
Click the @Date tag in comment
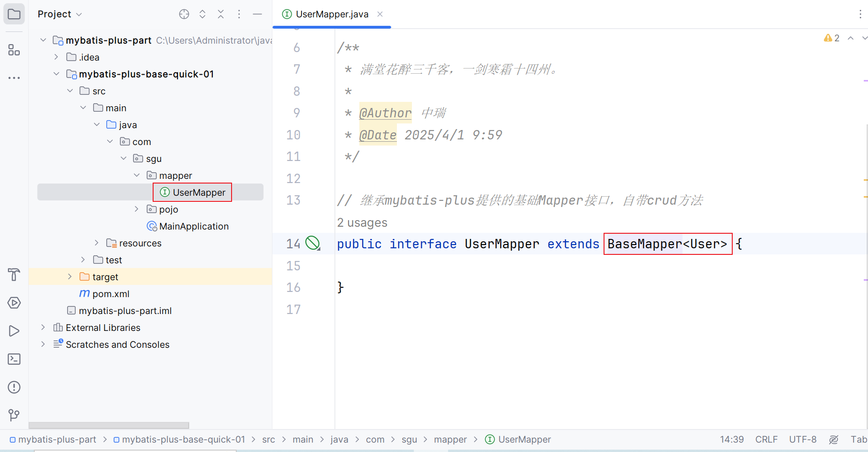(378, 135)
